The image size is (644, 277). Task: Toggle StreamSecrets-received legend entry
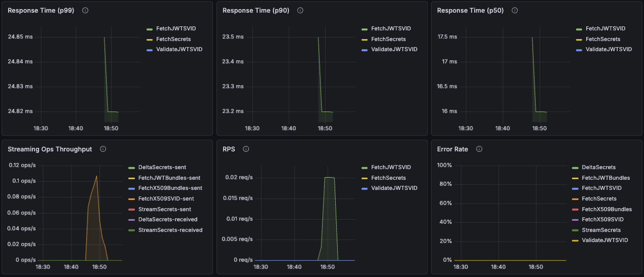tap(170, 230)
